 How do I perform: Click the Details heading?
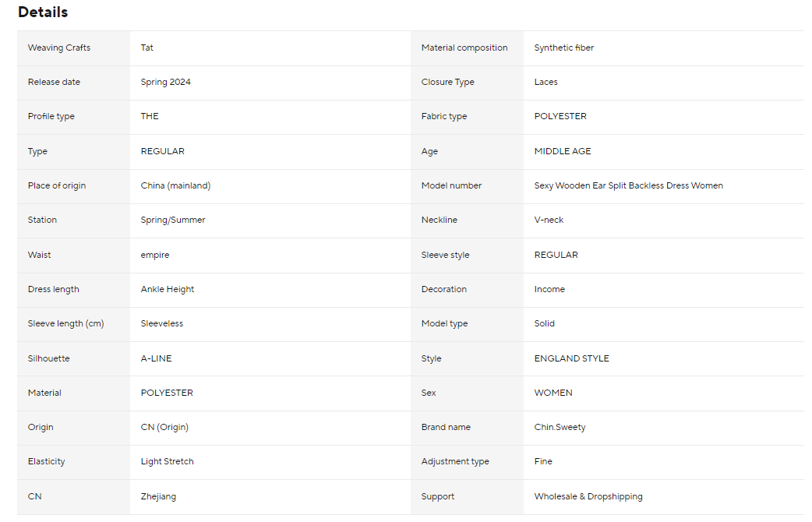point(43,12)
